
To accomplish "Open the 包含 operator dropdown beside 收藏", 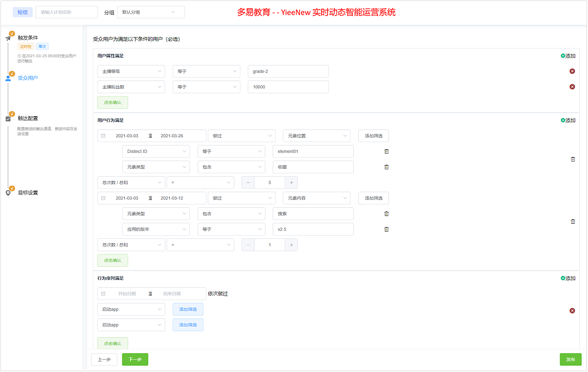I will [231, 167].
